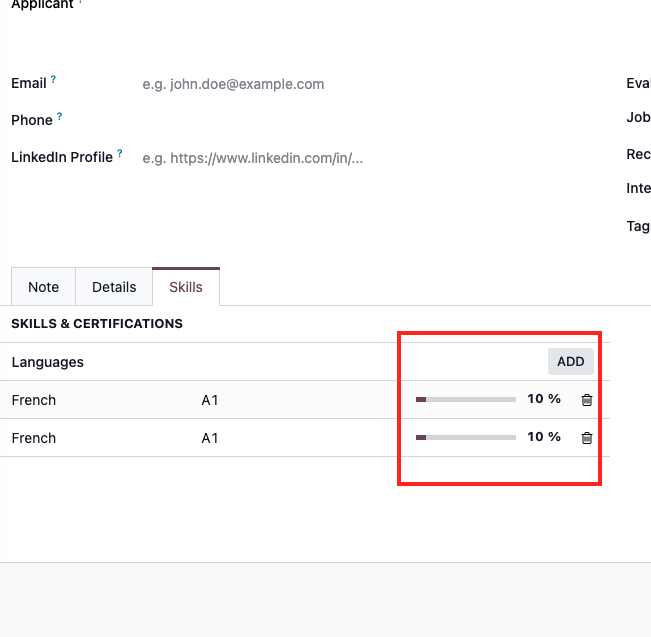Click the first French skill progress bar
Viewport: 651px width, 637px height.
point(466,399)
